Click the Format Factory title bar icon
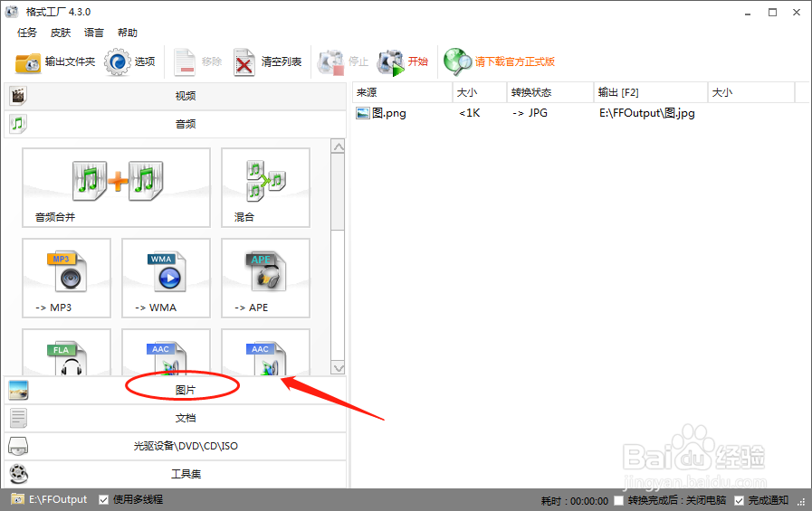This screenshot has width=812, height=511. pos(12,12)
